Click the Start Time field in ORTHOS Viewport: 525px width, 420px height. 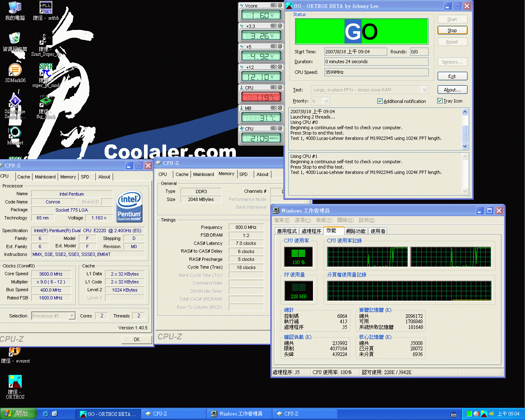tap(356, 52)
